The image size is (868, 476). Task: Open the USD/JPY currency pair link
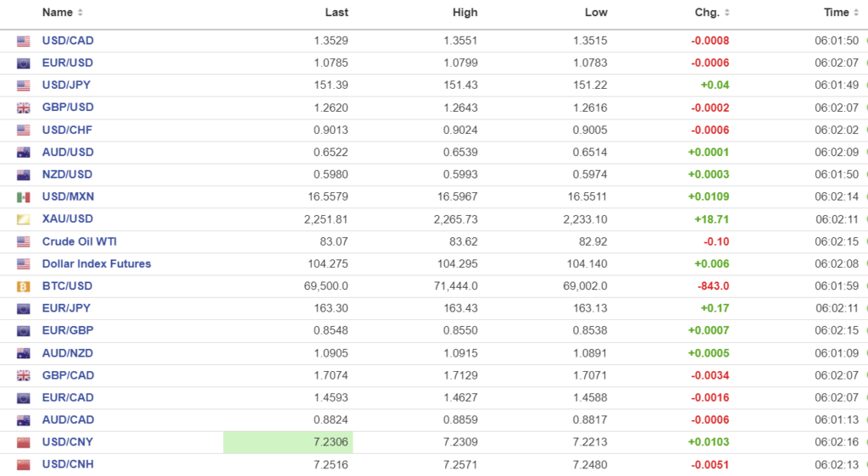(66, 85)
